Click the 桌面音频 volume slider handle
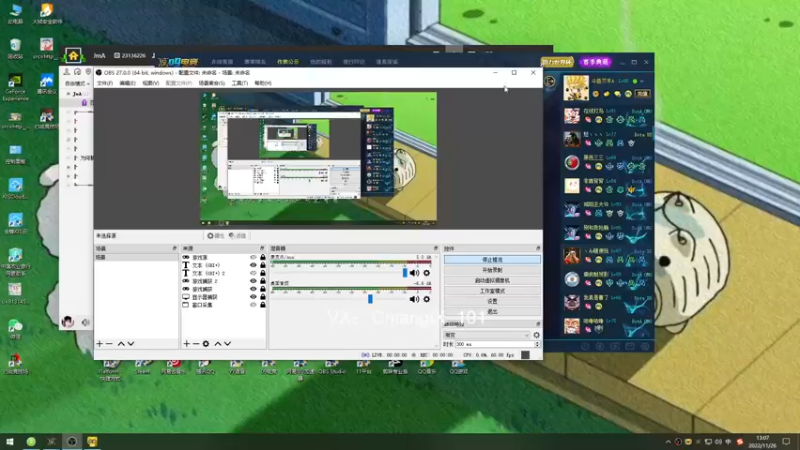The width and height of the screenshot is (800, 450). (x=370, y=299)
